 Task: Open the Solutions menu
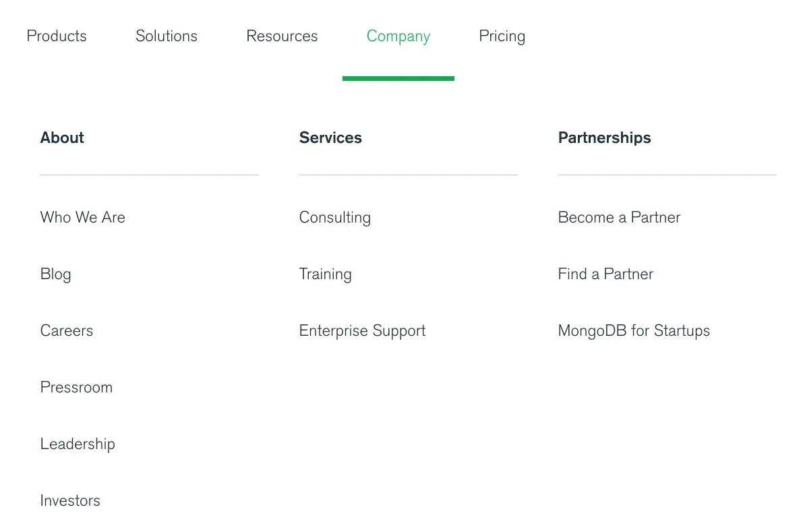pos(167,36)
